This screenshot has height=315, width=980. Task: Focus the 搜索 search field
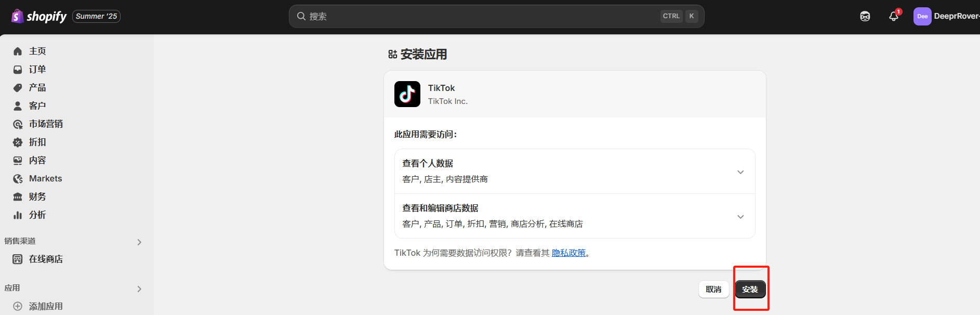coord(496,16)
